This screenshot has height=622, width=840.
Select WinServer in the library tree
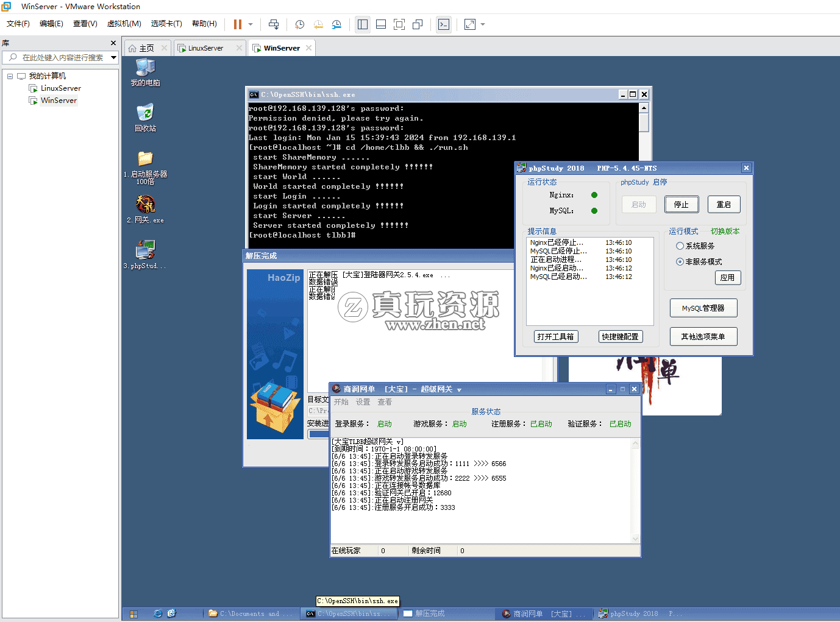[59, 101]
